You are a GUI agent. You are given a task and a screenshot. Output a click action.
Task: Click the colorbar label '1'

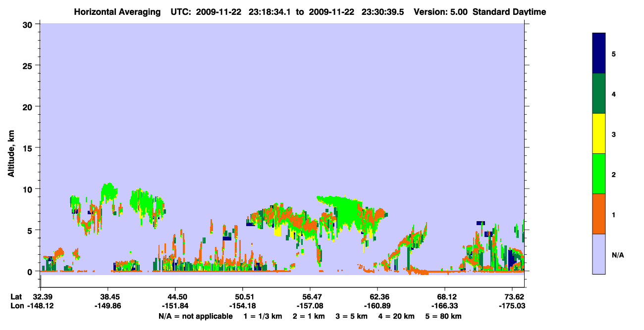[x=614, y=214]
